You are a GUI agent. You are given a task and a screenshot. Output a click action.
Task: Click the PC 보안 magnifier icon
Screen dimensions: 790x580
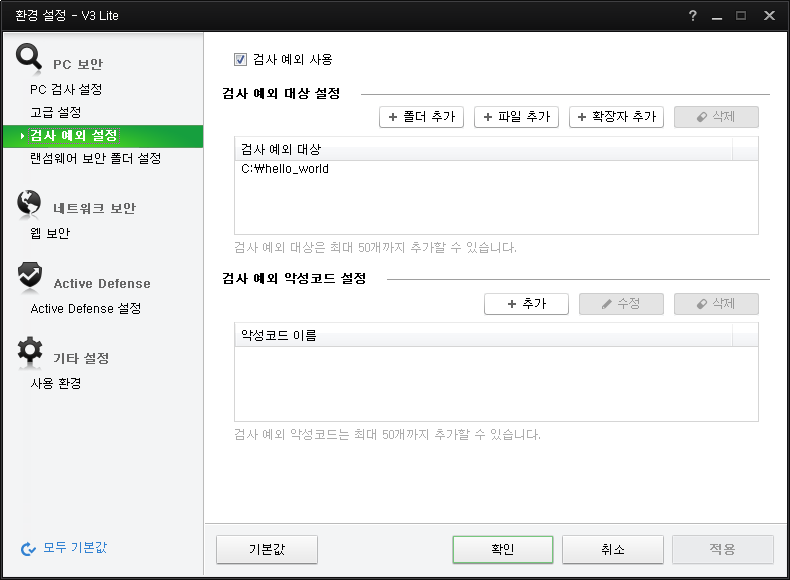click(x=28, y=57)
